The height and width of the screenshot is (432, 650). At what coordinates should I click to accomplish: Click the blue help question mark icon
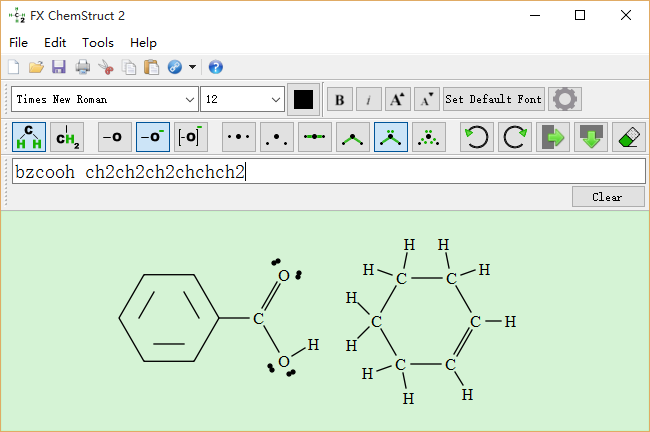click(215, 67)
